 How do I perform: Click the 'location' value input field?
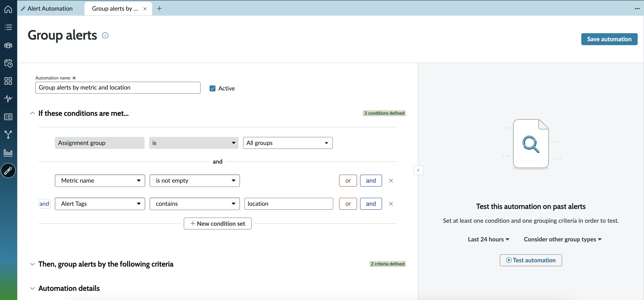[x=288, y=204]
